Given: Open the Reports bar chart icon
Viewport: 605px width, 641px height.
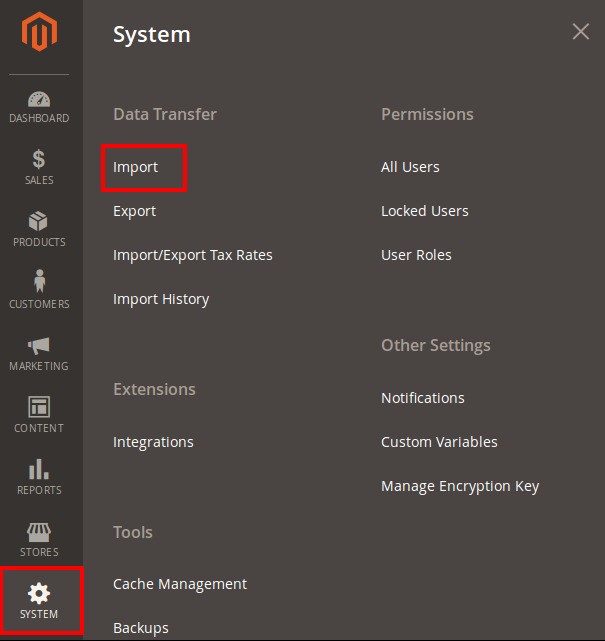Looking at the screenshot, I should 39,469.
